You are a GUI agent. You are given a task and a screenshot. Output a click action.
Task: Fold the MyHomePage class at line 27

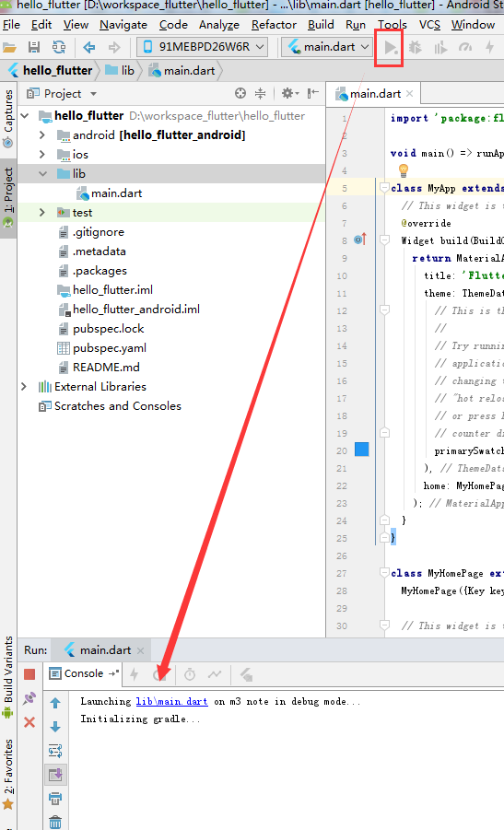385,573
